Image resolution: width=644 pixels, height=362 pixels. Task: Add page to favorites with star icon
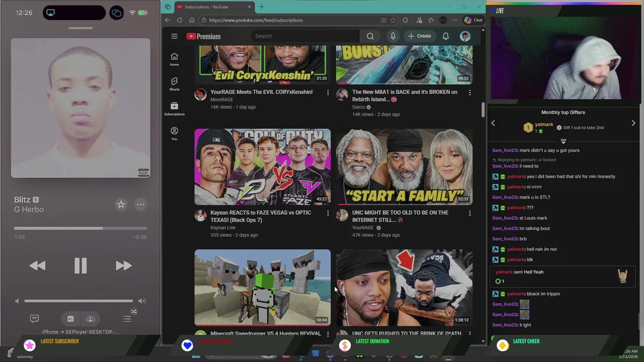[392, 20]
